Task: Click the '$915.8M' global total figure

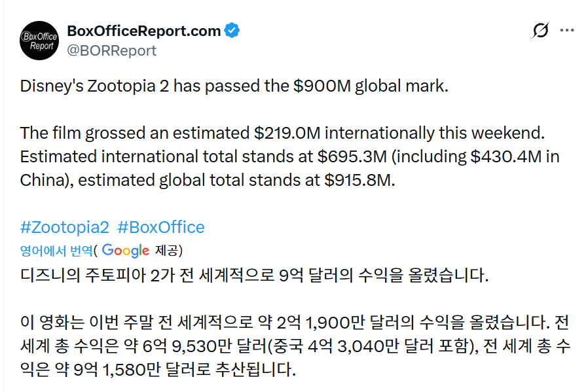Action: coord(361,180)
